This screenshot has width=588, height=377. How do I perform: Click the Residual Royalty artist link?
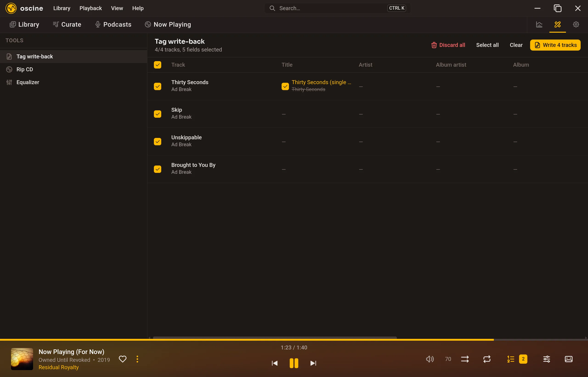click(x=59, y=367)
